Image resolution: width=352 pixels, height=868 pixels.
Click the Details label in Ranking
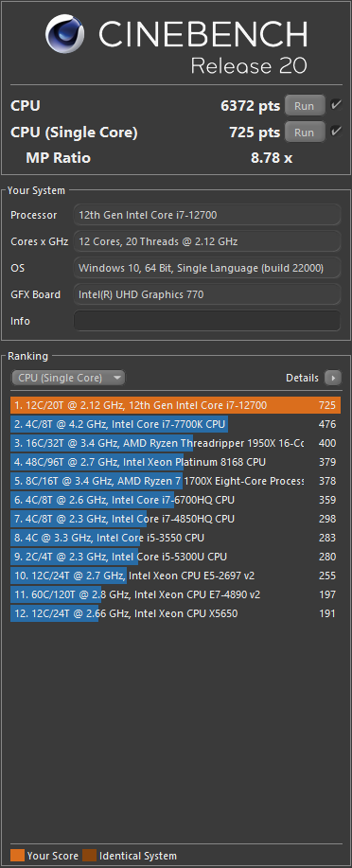click(302, 378)
